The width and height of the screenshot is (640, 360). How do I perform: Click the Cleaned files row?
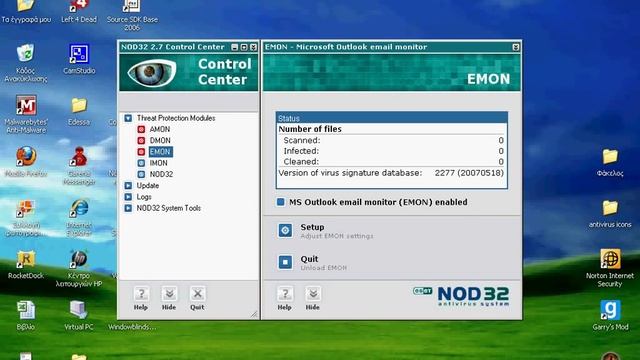click(391, 162)
